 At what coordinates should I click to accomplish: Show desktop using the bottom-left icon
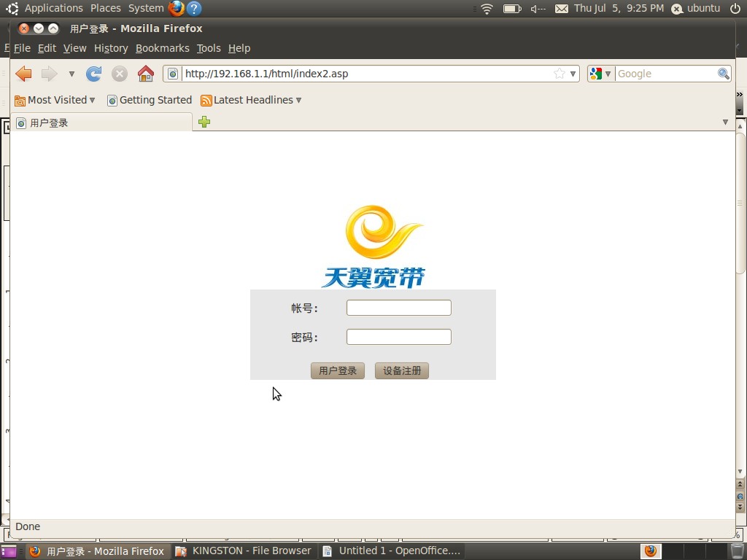click(9, 551)
